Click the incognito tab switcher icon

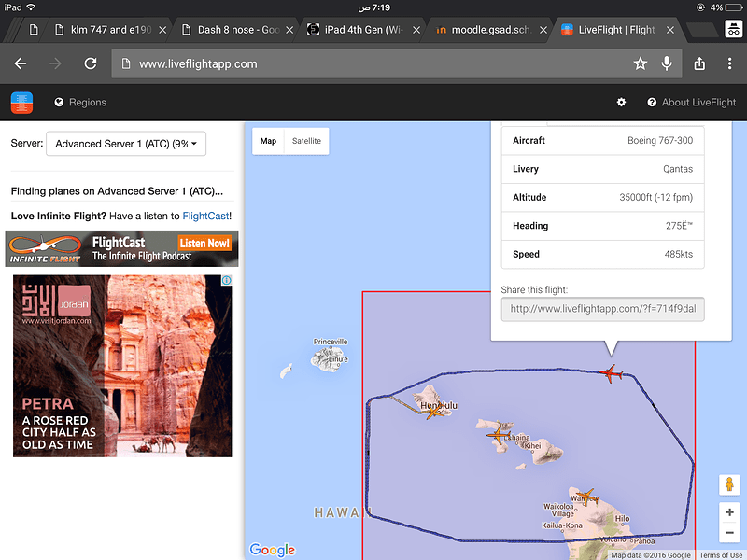734,30
